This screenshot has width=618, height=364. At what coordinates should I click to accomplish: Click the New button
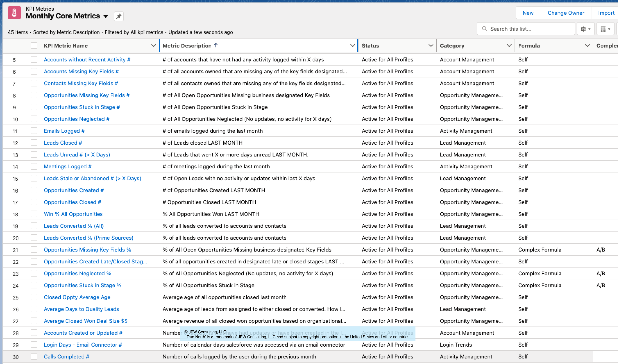[x=528, y=13]
